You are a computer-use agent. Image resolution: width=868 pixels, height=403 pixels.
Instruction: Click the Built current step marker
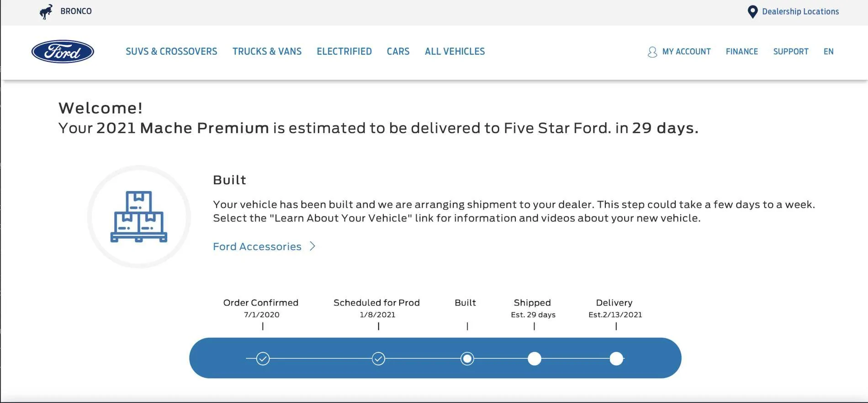coord(467,359)
